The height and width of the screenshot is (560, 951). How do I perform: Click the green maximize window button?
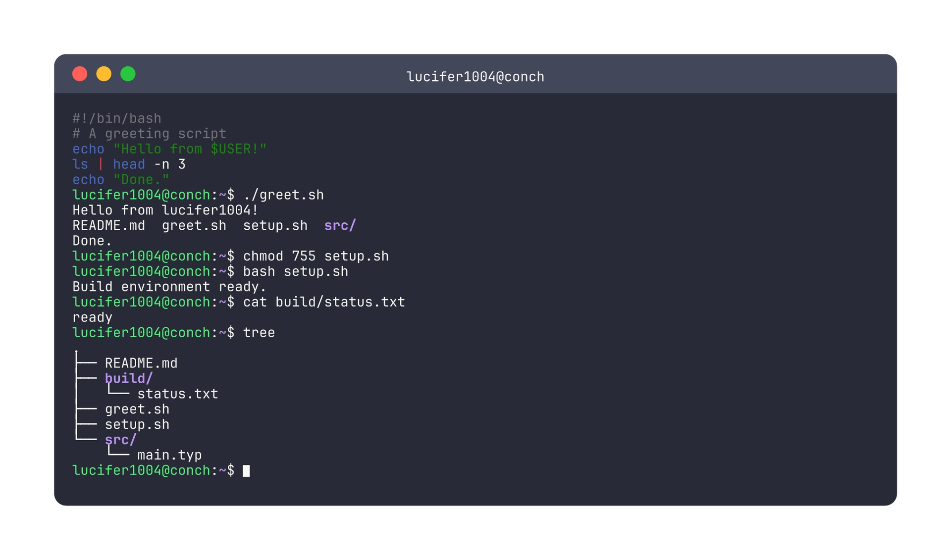point(128,74)
